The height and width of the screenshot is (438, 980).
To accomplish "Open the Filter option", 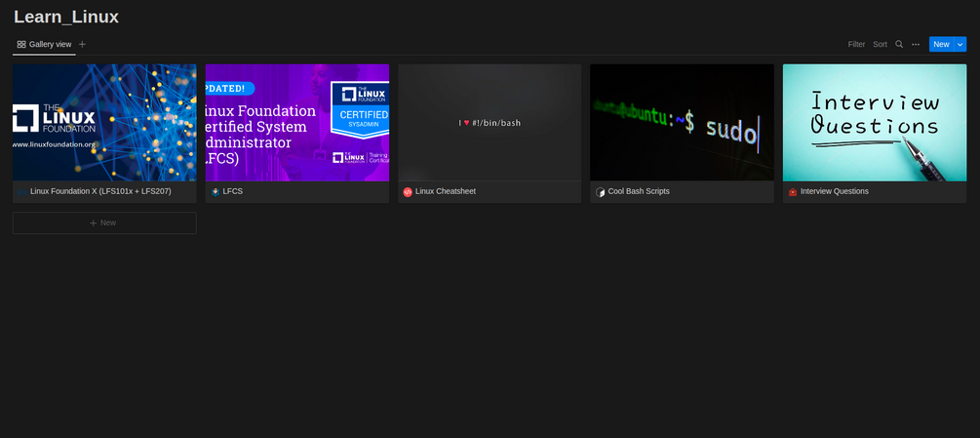I will pos(856,44).
